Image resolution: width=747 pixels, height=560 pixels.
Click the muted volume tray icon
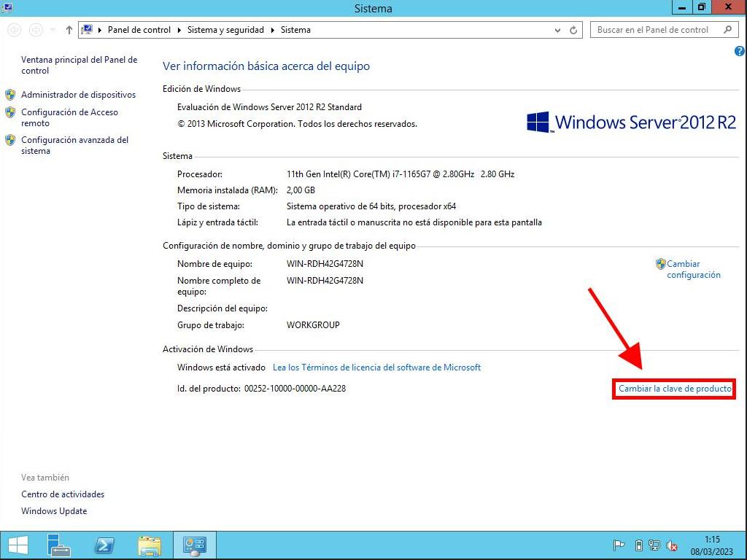(672, 545)
